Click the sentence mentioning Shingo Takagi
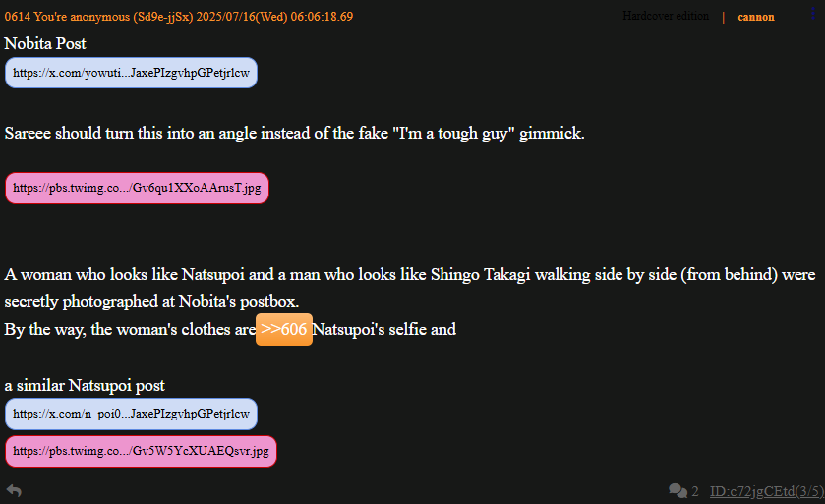 point(410,288)
